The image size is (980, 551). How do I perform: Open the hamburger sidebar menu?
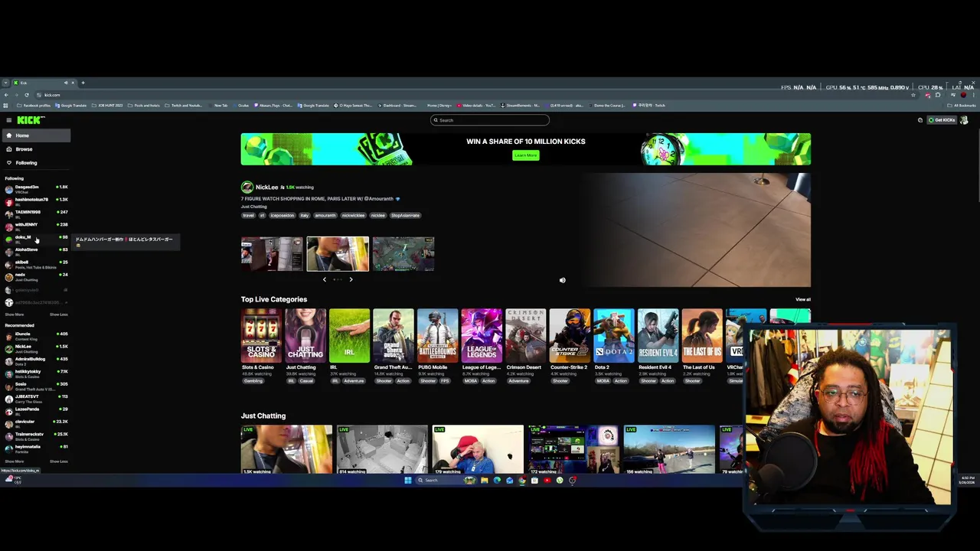(x=8, y=120)
